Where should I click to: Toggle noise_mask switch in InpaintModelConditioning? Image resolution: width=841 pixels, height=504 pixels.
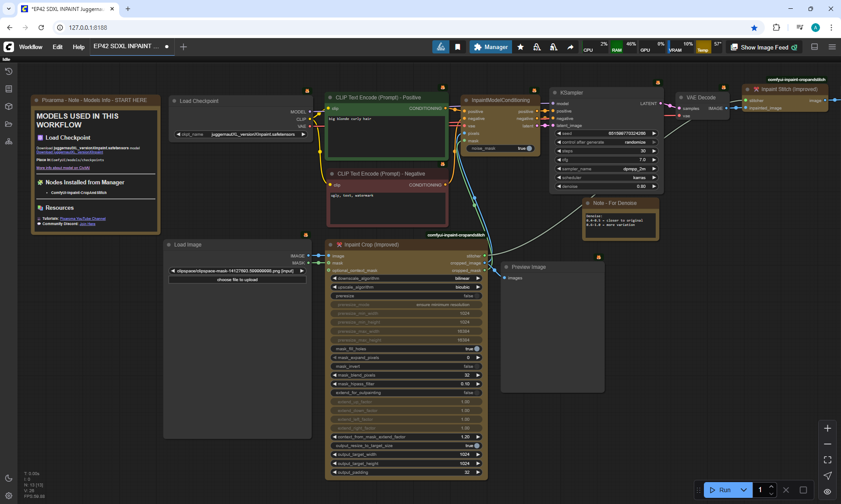[x=529, y=148]
